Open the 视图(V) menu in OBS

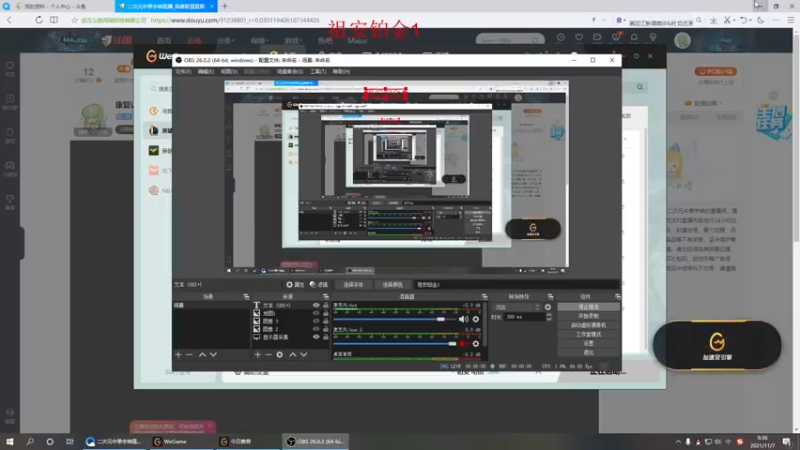229,71
